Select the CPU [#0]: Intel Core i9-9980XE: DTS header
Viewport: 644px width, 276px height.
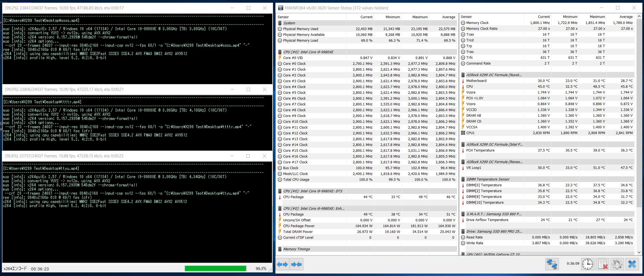(x=367, y=191)
